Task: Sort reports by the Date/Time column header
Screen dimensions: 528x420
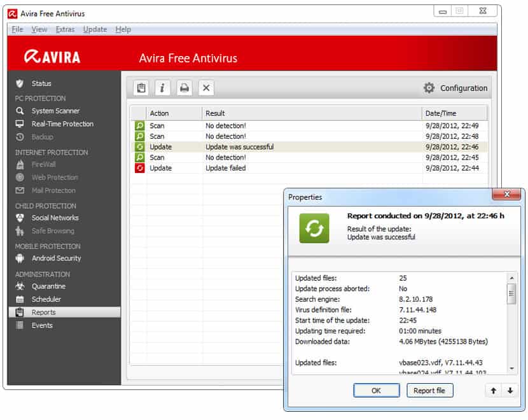Action: pyautogui.click(x=454, y=113)
